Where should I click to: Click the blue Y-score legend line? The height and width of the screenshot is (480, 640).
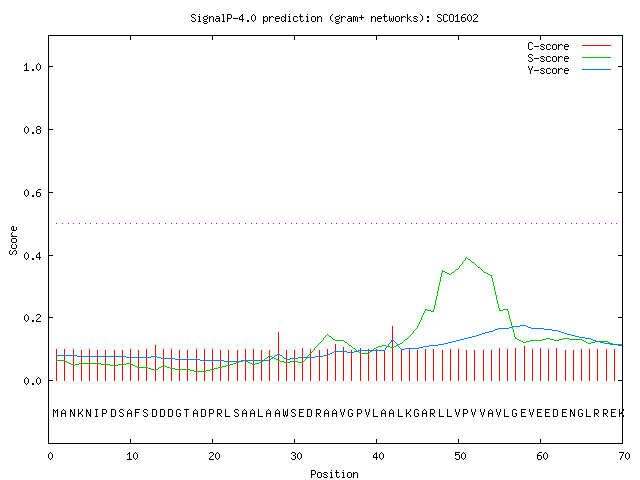[x=596, y=70]
